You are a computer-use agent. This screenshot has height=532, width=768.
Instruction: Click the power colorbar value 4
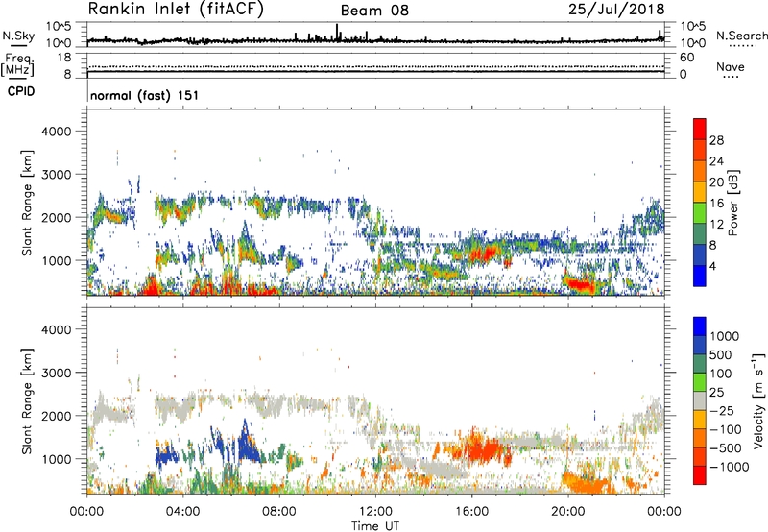coord(712,266)
